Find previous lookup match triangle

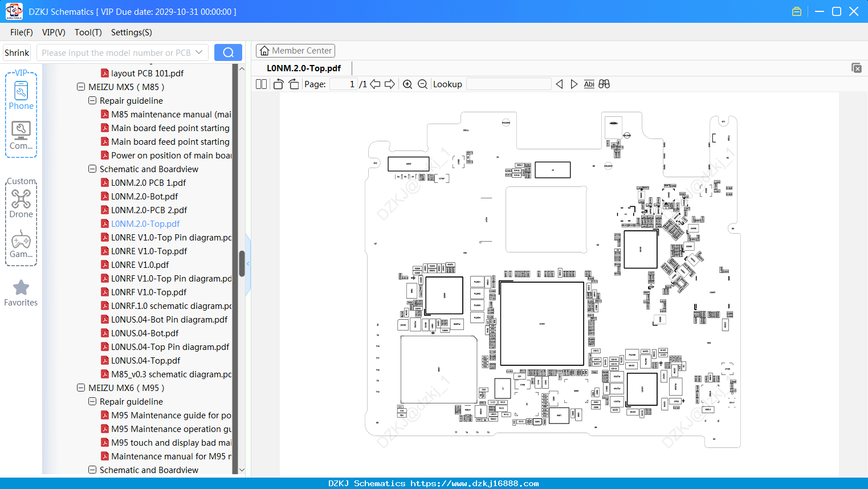pos(560,84)
